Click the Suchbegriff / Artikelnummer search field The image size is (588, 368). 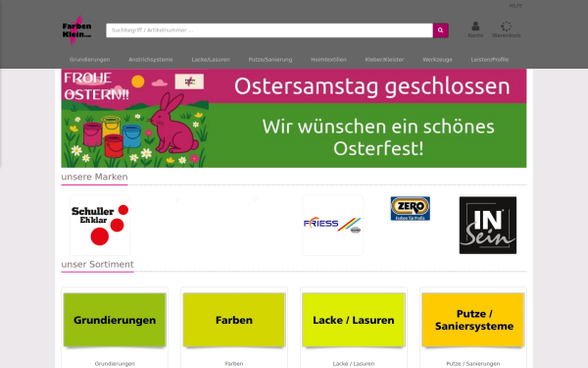[x=269, y=30]
